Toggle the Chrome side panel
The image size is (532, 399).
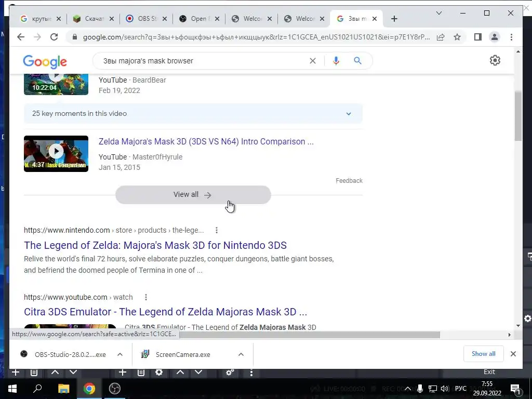(x=478, y=37)
